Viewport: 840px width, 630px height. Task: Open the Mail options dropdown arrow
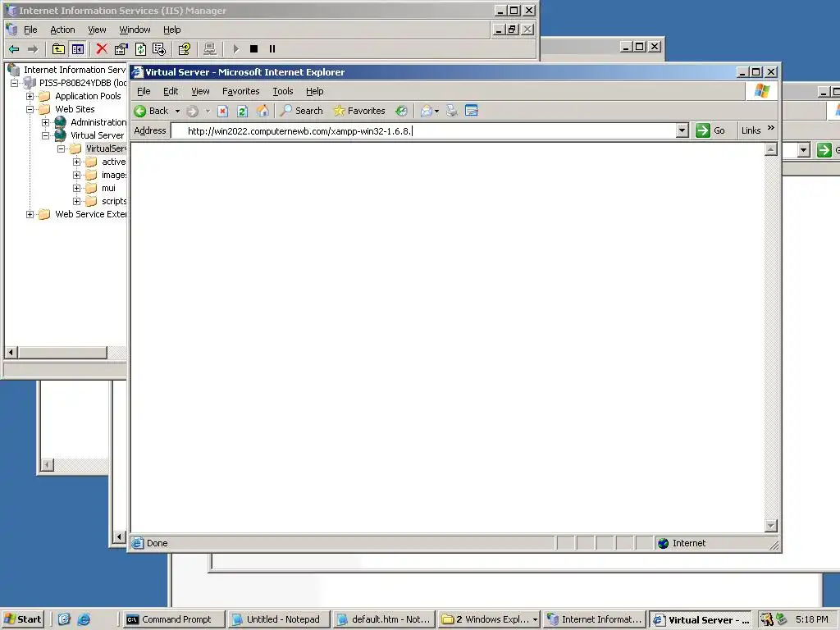point(437,112)
